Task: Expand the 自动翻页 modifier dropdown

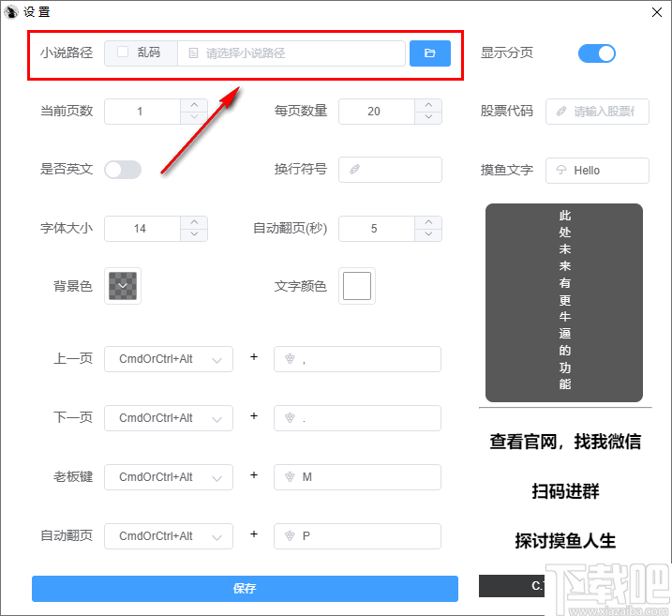Action: [169, 536]
